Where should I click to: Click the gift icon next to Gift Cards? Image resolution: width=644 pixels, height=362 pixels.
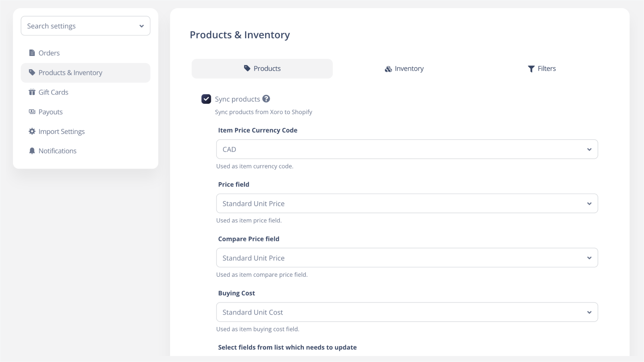32,92
